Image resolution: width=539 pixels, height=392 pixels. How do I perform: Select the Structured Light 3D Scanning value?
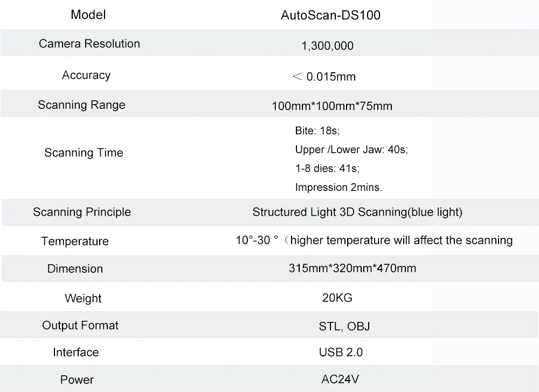coord(357,212)
